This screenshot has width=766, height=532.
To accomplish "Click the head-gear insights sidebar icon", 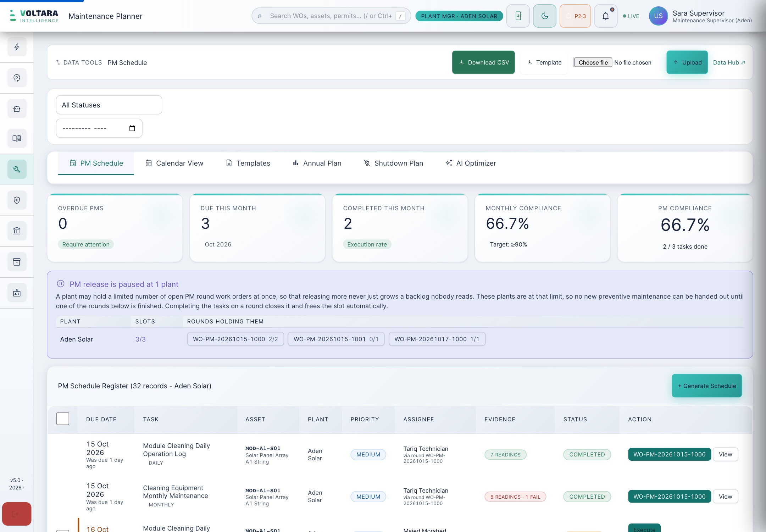I will (17, 78).
